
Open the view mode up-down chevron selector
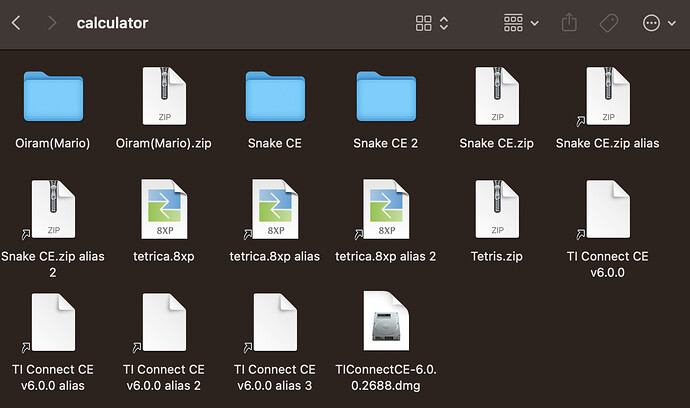point(444,23)
